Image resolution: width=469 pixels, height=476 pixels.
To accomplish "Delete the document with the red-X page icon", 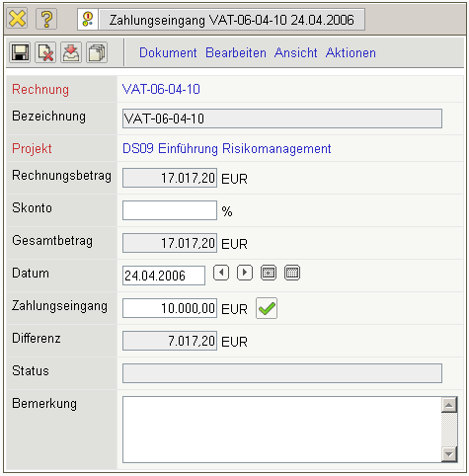I will coord(45,52).
